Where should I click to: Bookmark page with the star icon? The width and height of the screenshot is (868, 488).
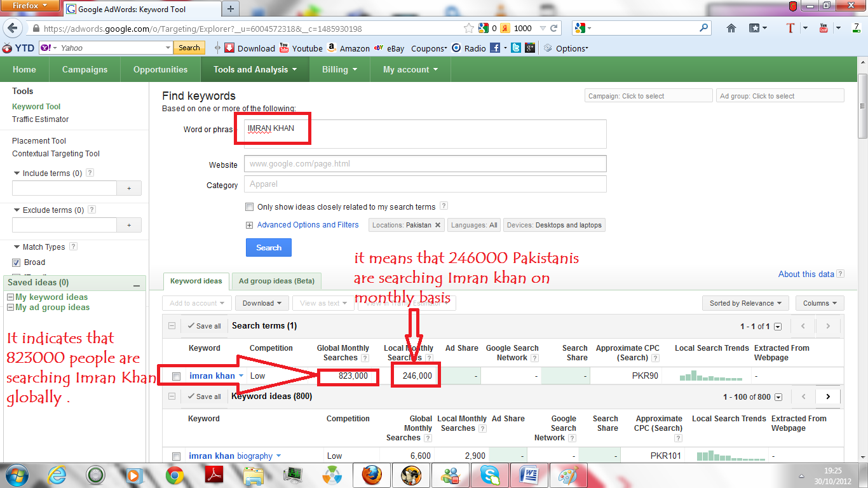point(469,28)
